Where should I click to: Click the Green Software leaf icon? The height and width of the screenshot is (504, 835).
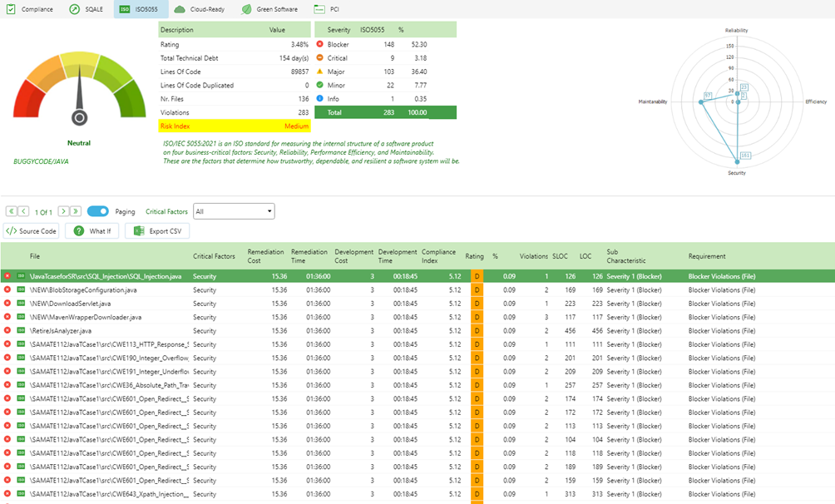pyautogui.click(x=245, y=11)
